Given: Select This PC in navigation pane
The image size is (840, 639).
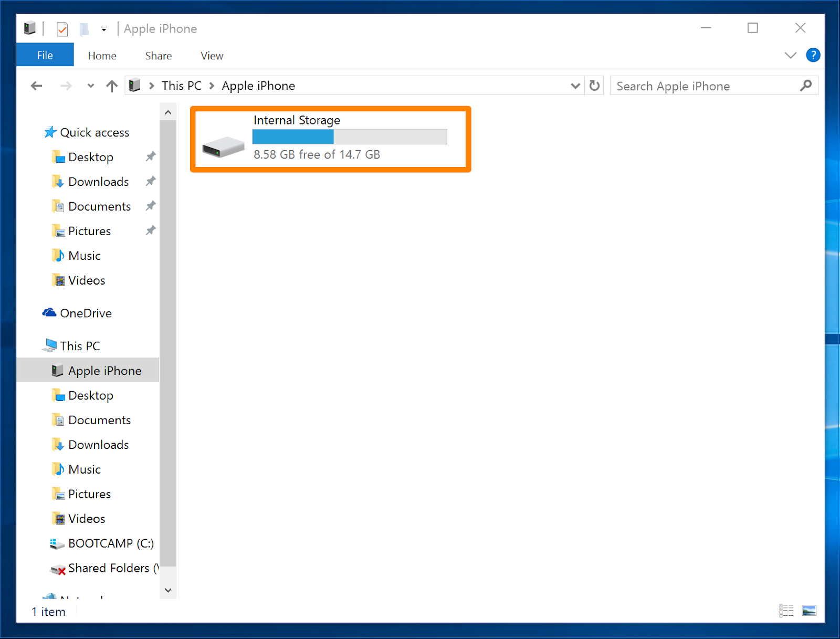Looking at the screenshot, I should [x=72, y=345].
